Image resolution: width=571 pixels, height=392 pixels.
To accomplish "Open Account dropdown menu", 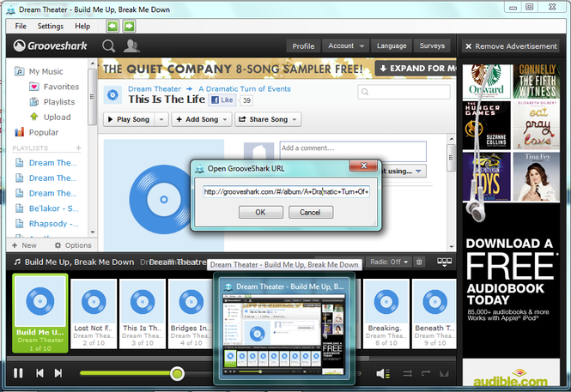I will [345, 45].
